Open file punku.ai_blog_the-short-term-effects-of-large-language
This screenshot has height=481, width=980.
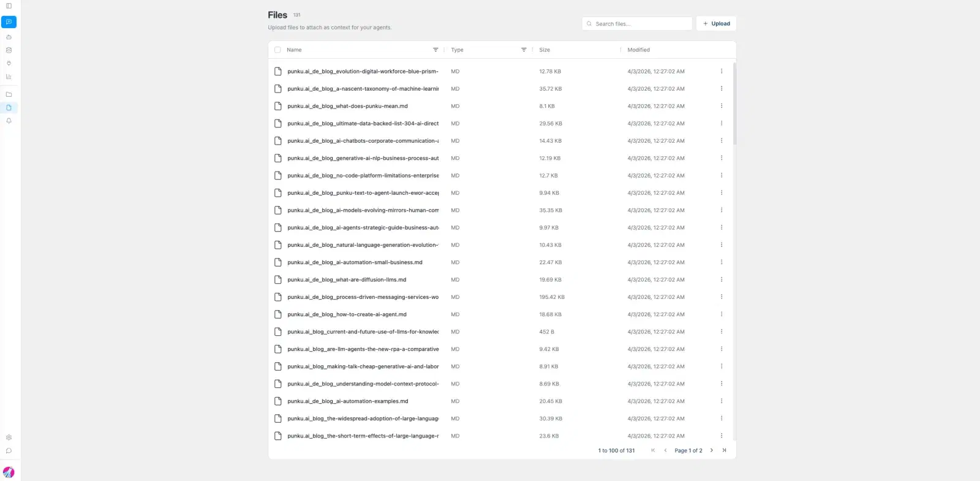[x=363, y=436]
